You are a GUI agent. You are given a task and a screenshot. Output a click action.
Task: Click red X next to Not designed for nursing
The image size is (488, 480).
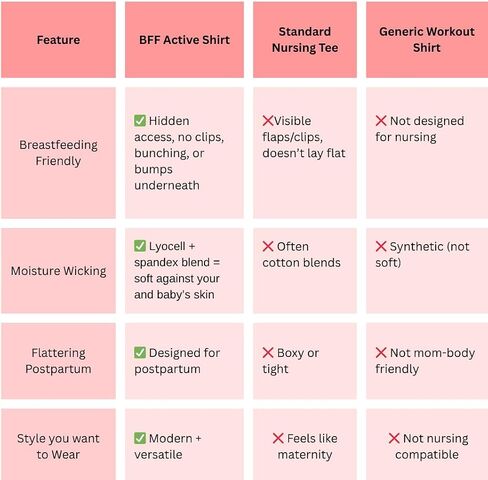pyautogui.click(x=381, y=121)
